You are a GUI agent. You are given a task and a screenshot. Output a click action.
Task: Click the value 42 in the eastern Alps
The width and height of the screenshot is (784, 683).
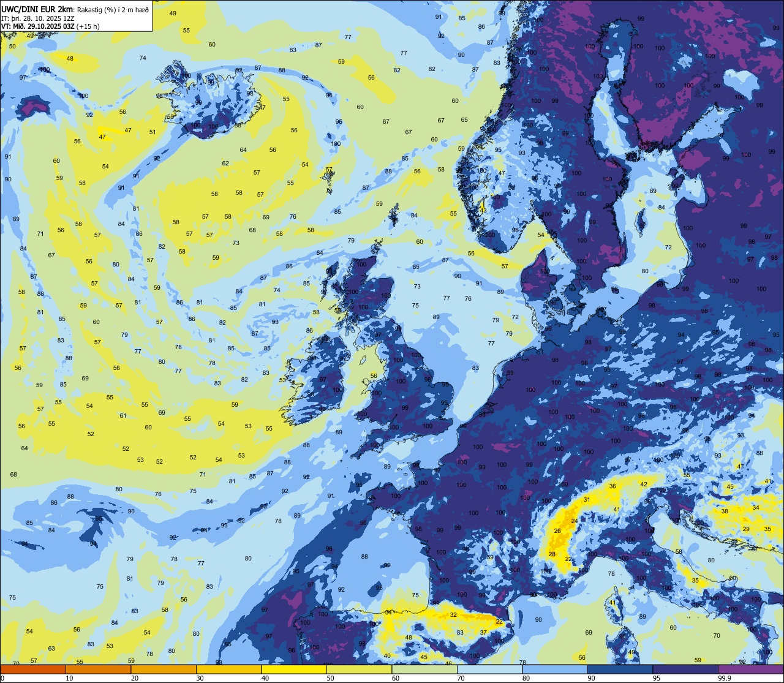pos(644,485)
